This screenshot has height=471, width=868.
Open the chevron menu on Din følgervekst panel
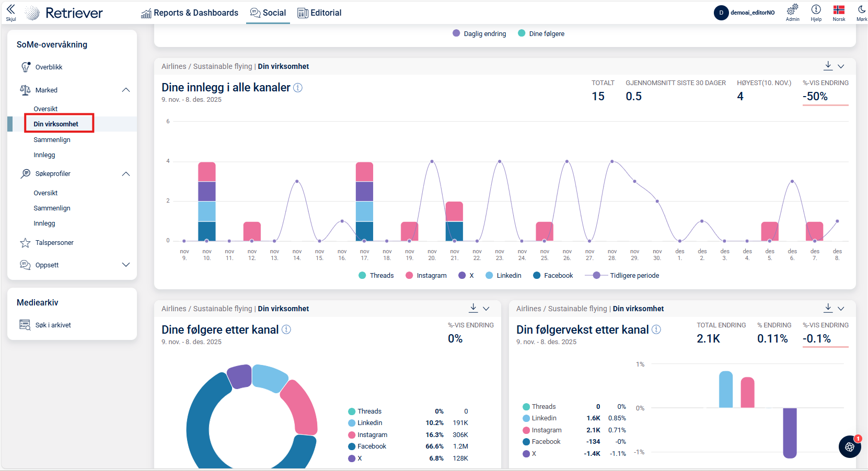tap(841, 309)
